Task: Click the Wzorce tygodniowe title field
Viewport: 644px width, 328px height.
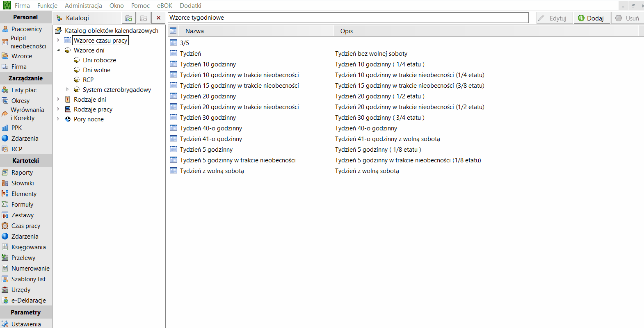Action: coord(348,18)
